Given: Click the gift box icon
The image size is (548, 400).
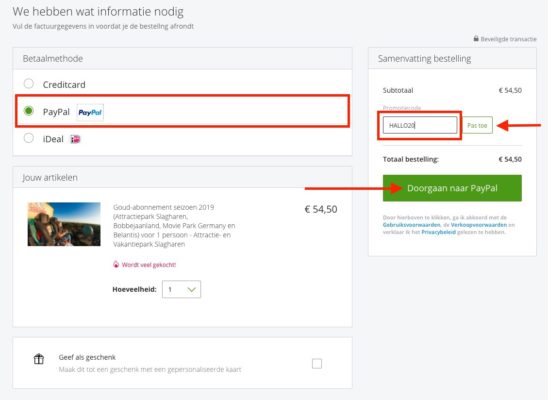Looking at the screenshot, I should 39,359.
